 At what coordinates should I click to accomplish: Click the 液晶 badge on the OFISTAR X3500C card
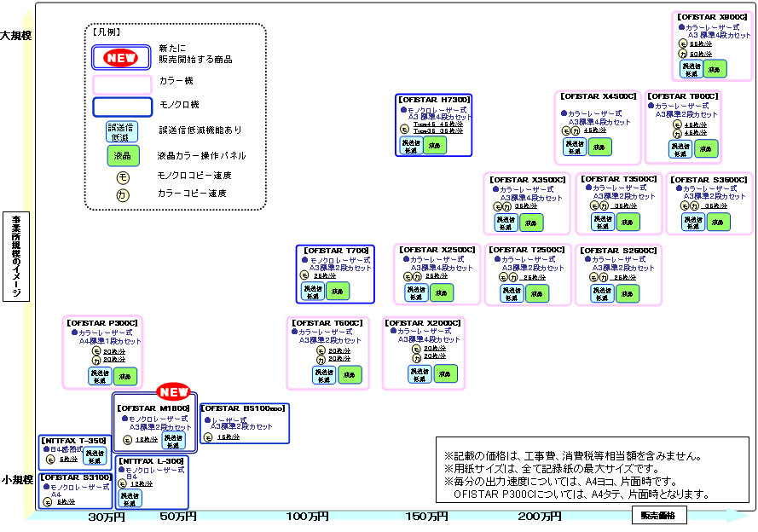pos(531,223)
